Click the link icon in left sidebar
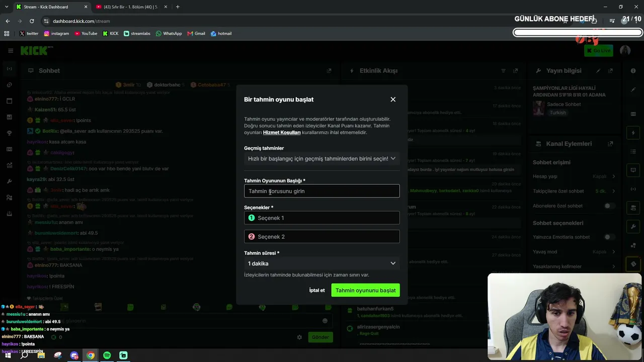The image size is (644, 362). [10, 85]
